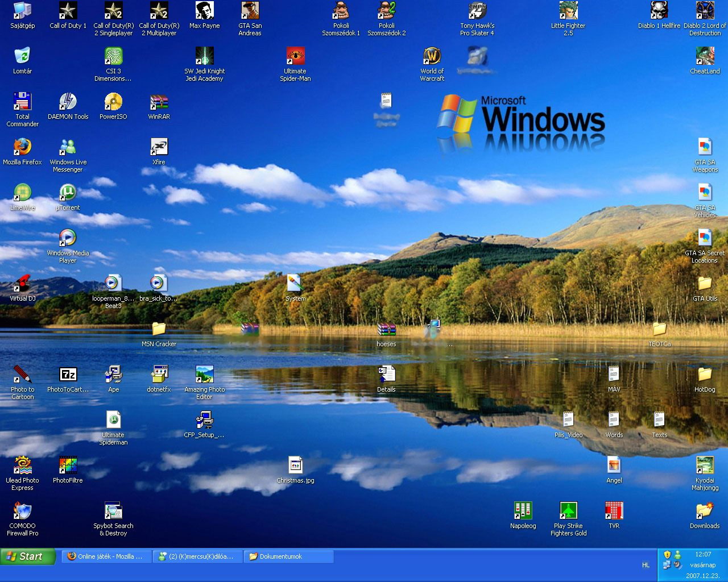Viewport: 728px width, 582px height.
Task: Open the PhotoFiltre shortcut
Action: pos(68,471)
